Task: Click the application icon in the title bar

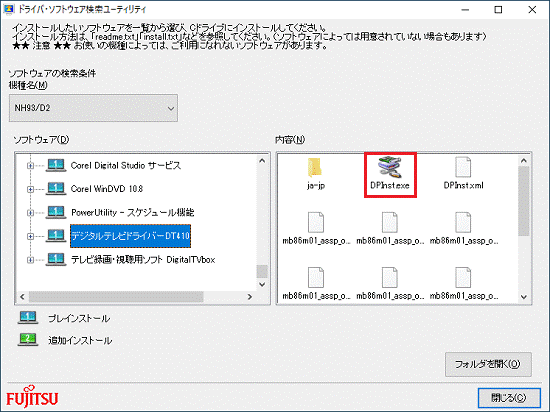Action: (x=8, y=9)
